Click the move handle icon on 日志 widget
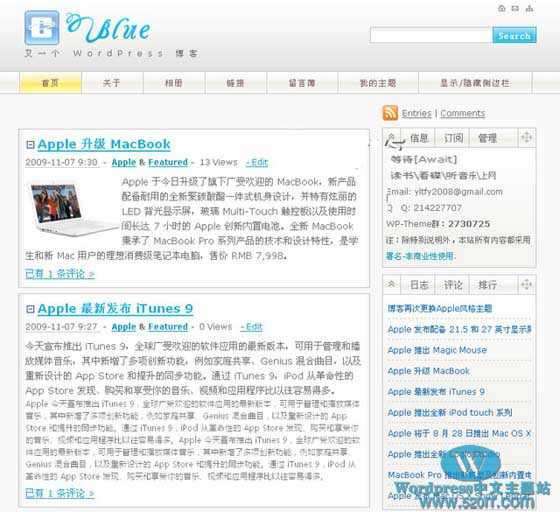Image resolution: width=560 pixels, height=512 pixels. (526, 285)
